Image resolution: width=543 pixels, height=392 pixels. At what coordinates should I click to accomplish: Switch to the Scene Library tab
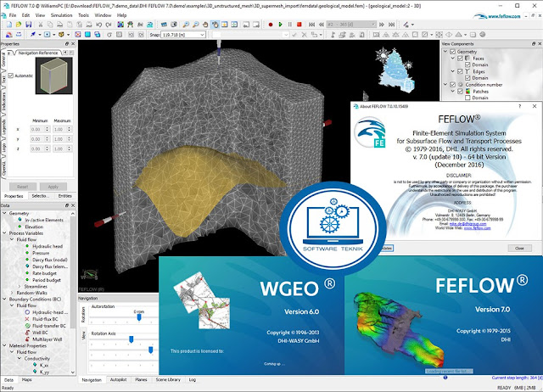coord(168,379)
